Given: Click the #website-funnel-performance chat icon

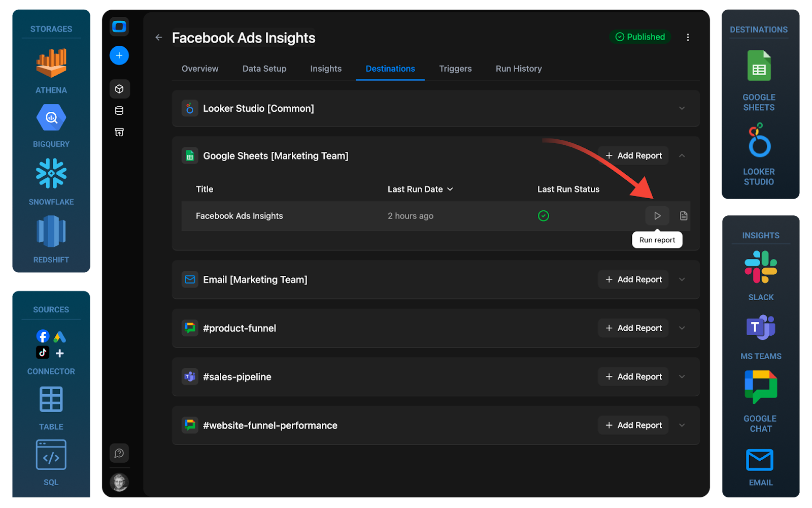Looking at the screenshot, I should tap(190, 425).
